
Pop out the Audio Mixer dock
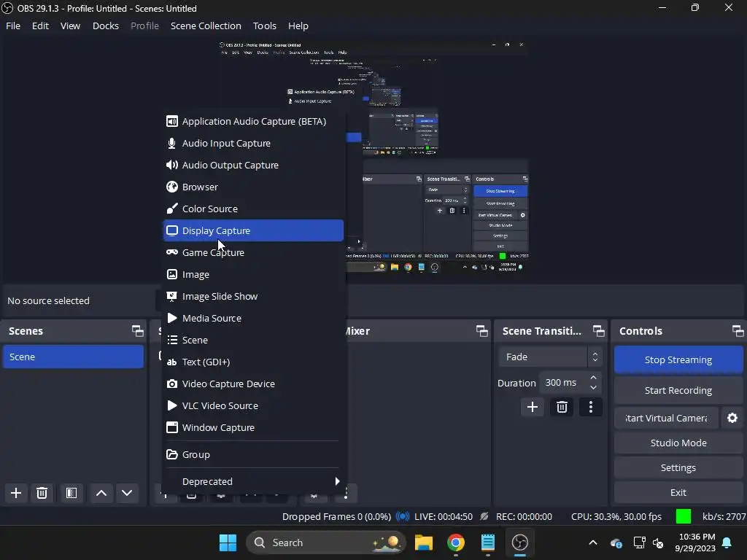click(x=482, y=331)
